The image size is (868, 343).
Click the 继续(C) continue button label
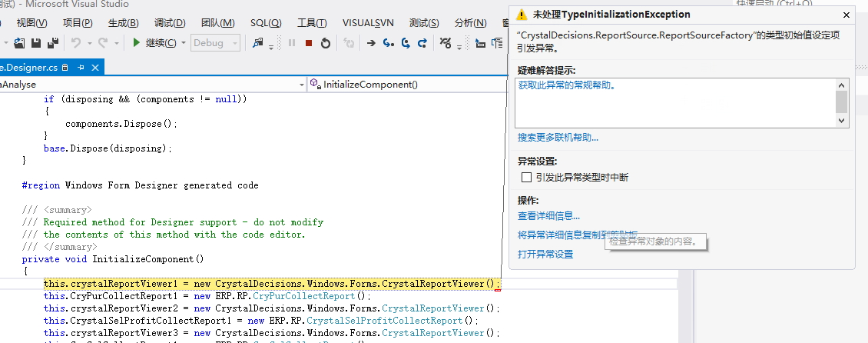161,42
